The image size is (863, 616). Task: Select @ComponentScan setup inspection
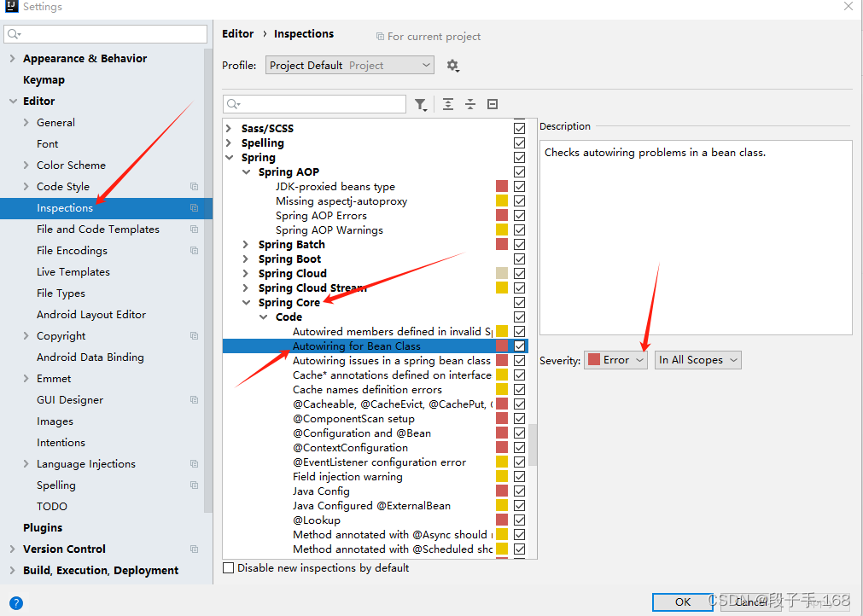click(353, 419)
